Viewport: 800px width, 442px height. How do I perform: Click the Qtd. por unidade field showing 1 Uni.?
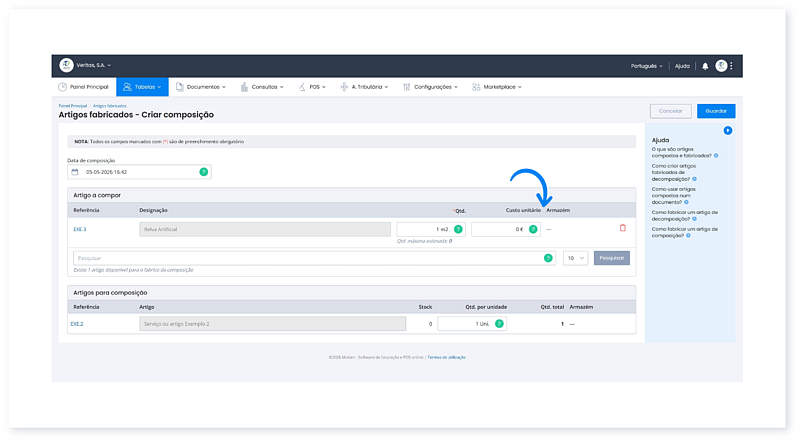pos(472,324)
